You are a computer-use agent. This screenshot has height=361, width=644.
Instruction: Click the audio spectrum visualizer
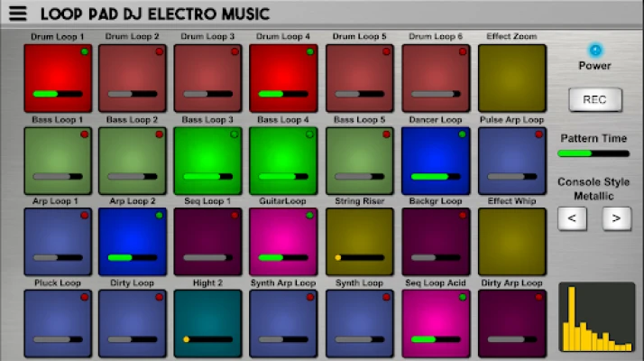(x=596, y=317)
